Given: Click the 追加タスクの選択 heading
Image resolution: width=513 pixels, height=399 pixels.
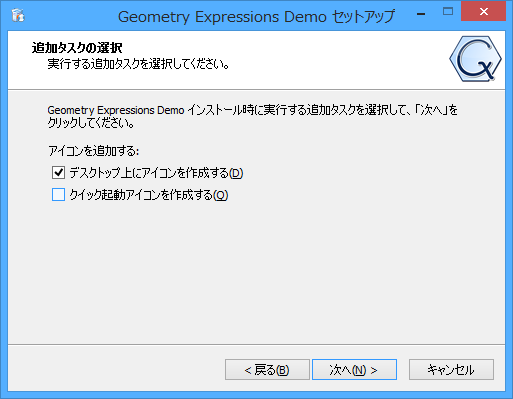Looking at the screenshot, I should point(77,48).
